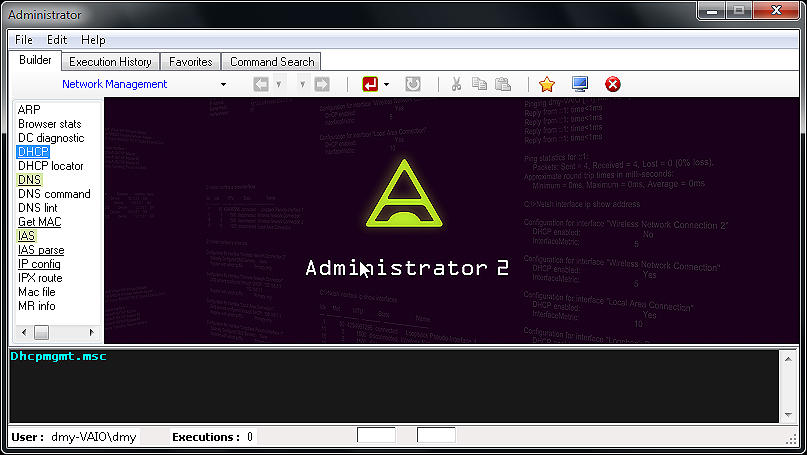Viewport: 807px width, 455px height.
Task: Click the Dhcpmgmt.msc command text
Action: point(58,356)
